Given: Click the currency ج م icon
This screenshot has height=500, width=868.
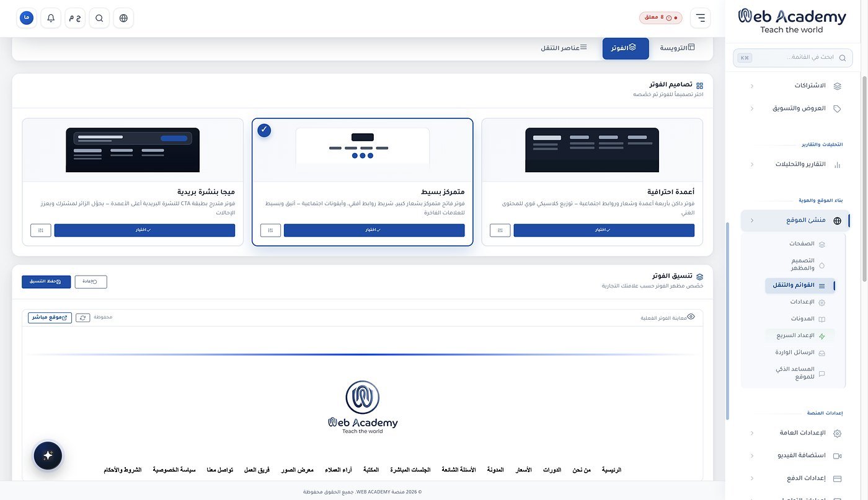Looking at the screenshot, I should [75, 18].
